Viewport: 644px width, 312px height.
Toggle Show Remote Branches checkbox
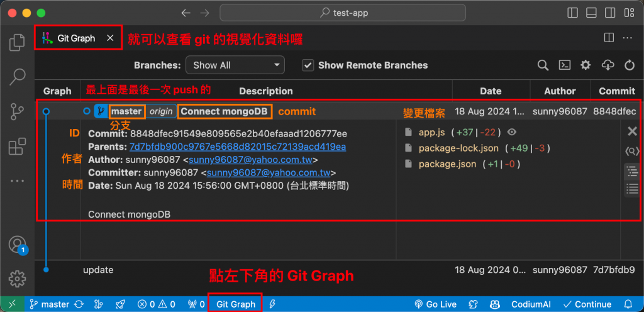pos(308,65)
